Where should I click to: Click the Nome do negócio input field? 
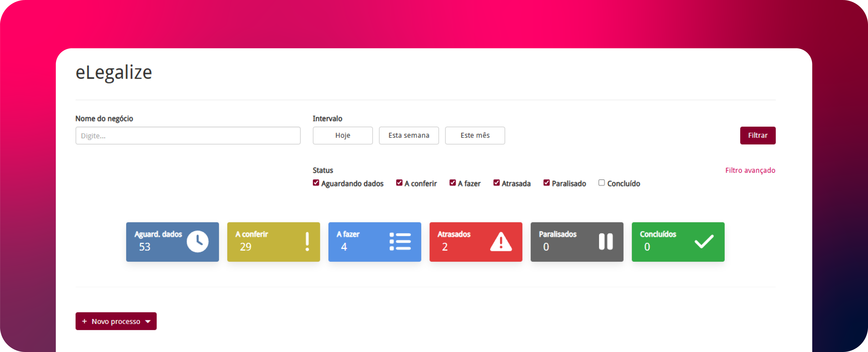pos(188,135)
